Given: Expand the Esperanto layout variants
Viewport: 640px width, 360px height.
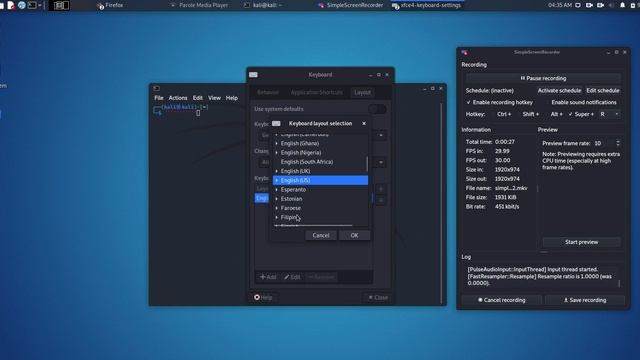Looking at the screenshot, I should [x=277, y=190].
